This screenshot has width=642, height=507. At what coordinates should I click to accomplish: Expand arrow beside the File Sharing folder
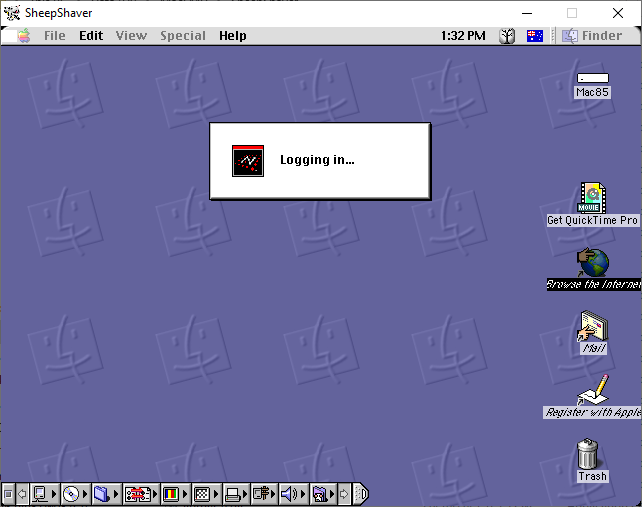coord(116,494)
